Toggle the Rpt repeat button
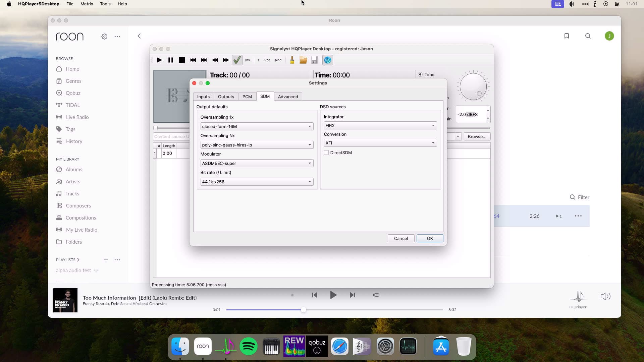Screen dimensions: 644x362 (x=267, y=60)
